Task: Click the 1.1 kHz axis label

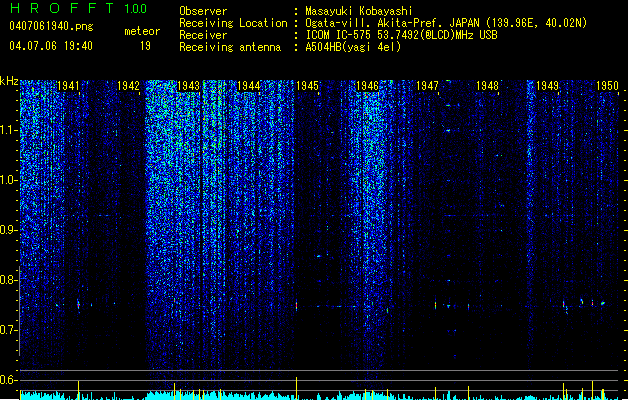Action: point(8,130)
